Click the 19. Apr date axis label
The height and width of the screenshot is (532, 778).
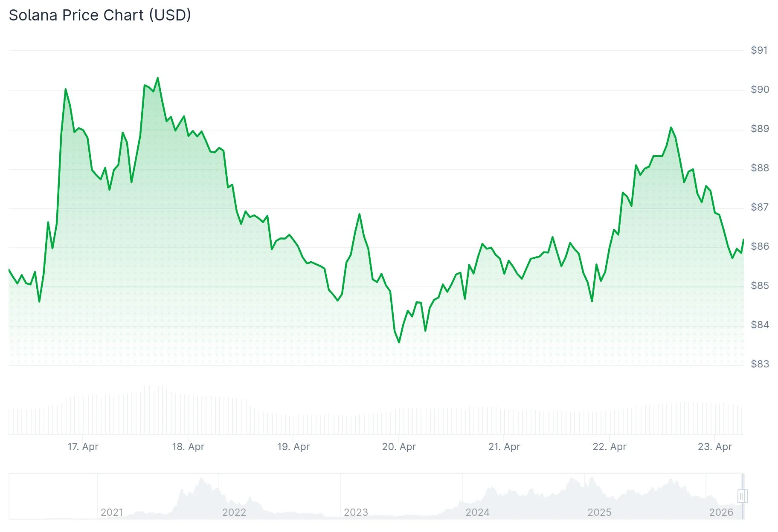click(293, 447)
